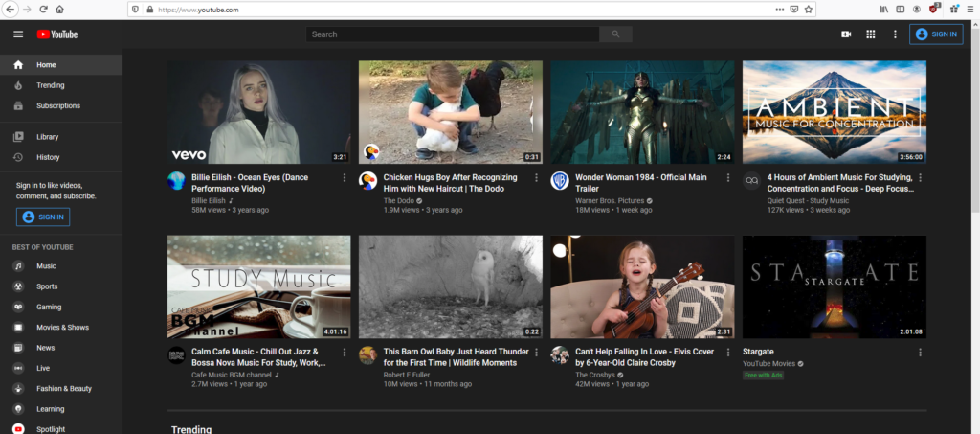The image size is (980, 434).
Task: Open Sports under Best of YouTube
Action: (x=61, y=286)
